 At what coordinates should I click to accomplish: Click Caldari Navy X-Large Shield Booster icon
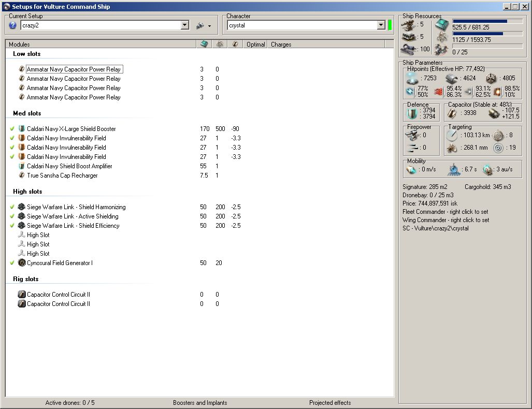(x=22, y=129)
